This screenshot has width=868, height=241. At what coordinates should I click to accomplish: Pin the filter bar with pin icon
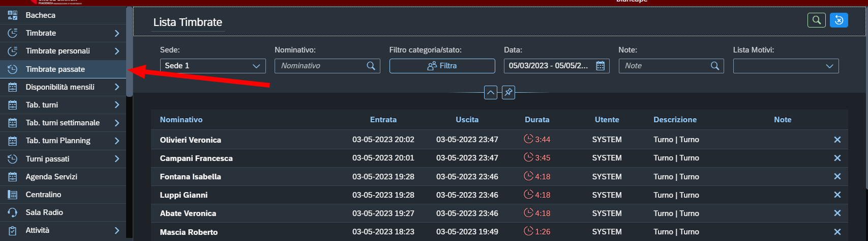[508, 93]
